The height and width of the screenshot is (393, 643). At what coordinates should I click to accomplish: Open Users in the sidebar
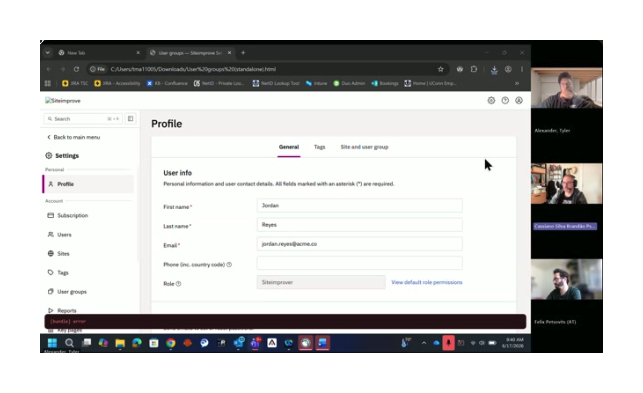click(x=64, y=235)
